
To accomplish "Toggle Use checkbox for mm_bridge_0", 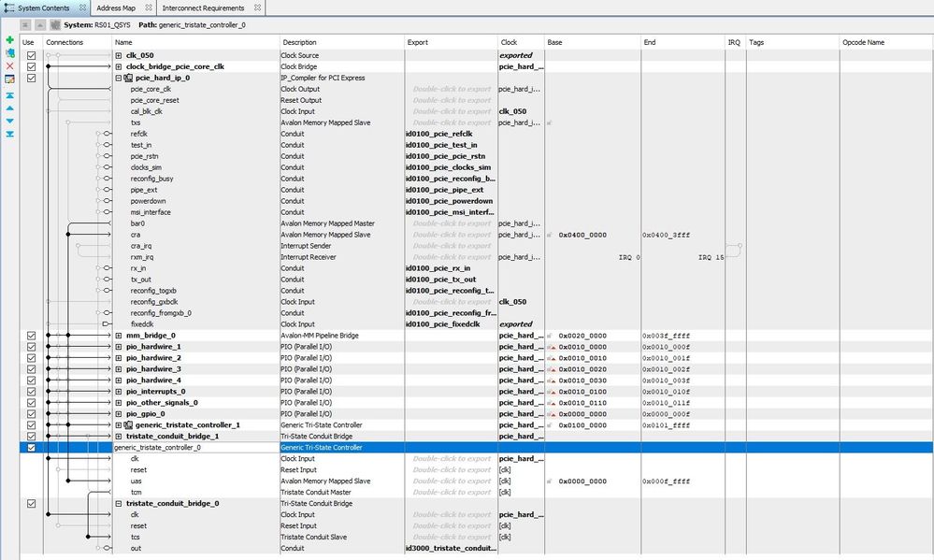I will [31, 336].
